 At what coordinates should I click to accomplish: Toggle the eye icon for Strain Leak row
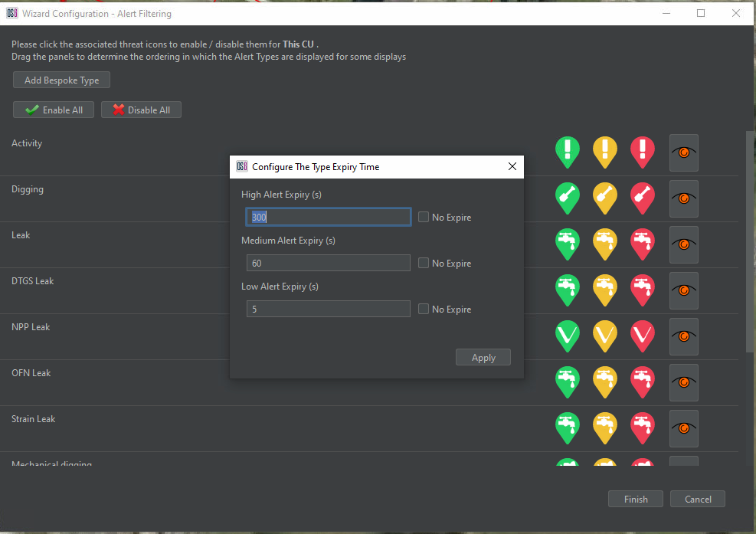[x=683, y=428]
